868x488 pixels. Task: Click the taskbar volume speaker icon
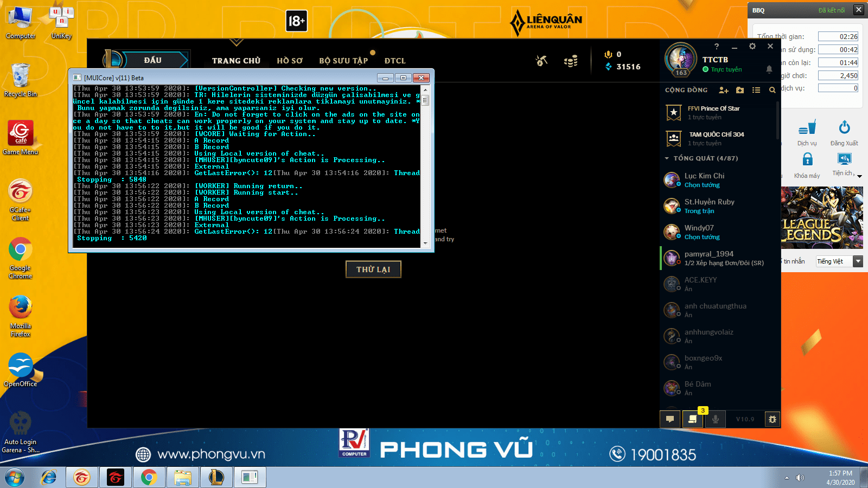[800, 478]
